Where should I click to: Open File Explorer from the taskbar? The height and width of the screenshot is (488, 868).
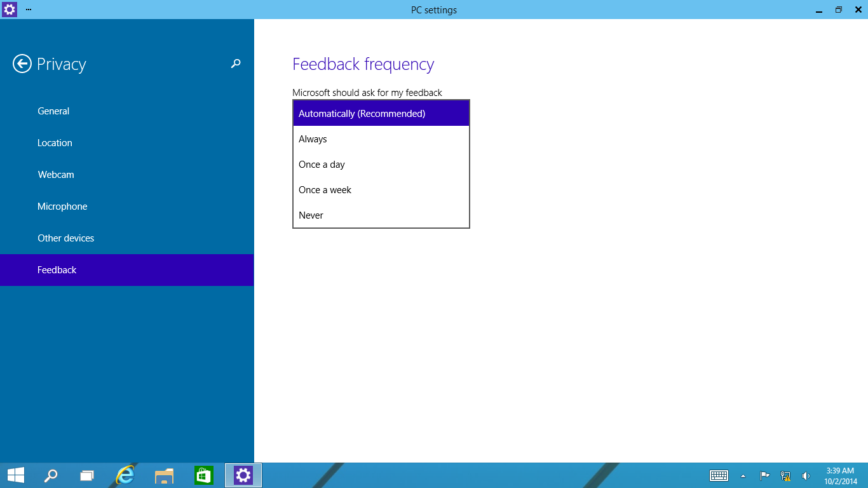point(164,475)
